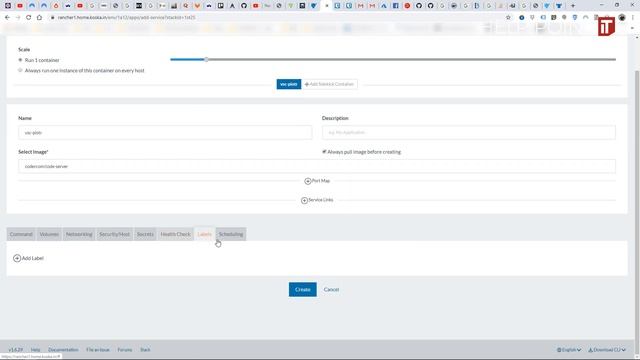The width and height of the screenshot is (640, 360).
Task: Open the Documentation footer link
Action: [x=63, y=350]
